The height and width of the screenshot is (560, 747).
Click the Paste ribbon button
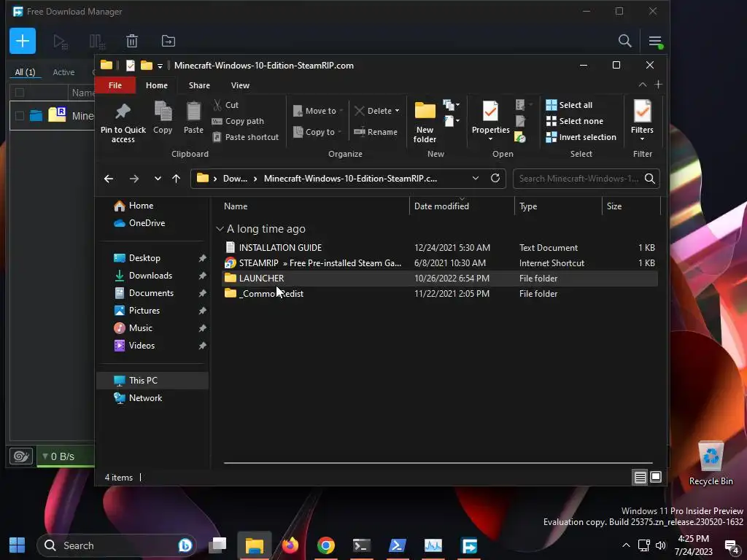(x=193, y=117)
